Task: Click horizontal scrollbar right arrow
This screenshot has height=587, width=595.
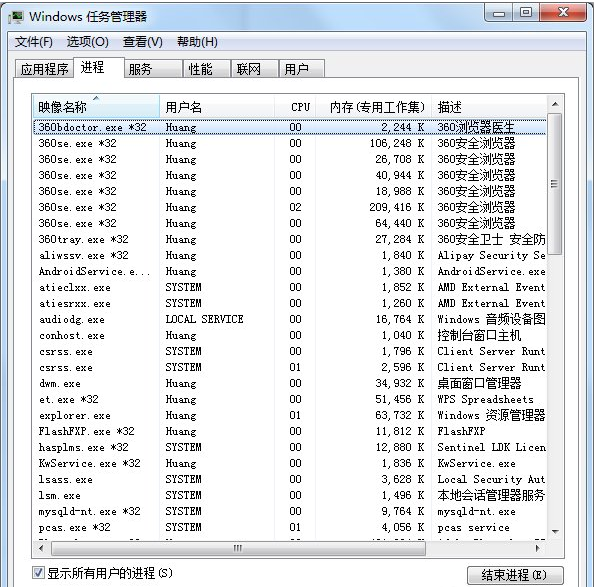Action: [x=538, y=548]
